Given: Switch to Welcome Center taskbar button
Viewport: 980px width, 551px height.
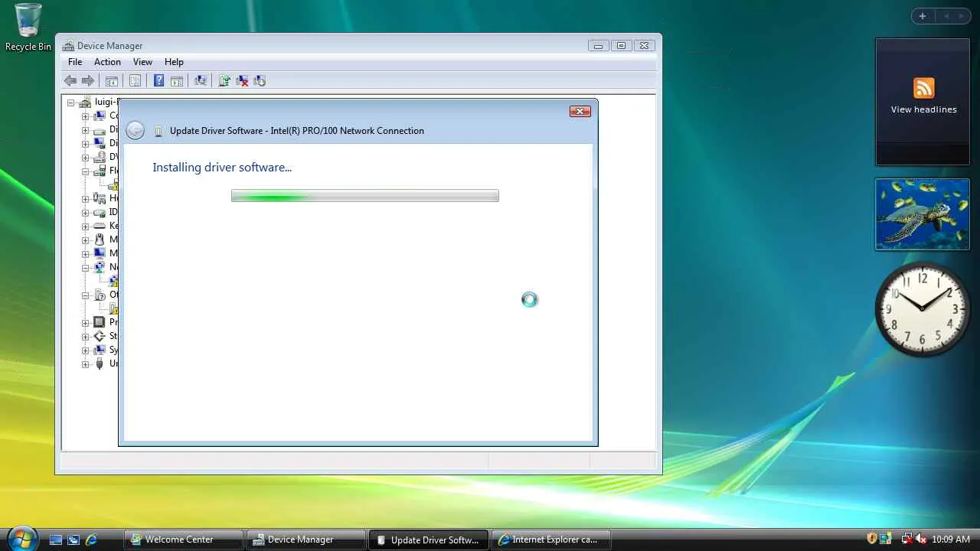Looking at the screenshot, I should point(184,540).
